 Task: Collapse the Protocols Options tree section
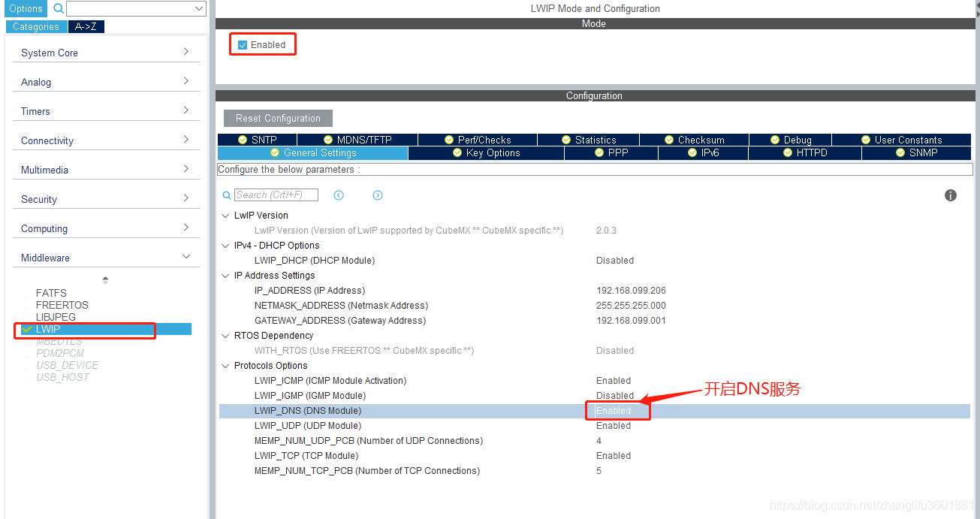point(225,365)
